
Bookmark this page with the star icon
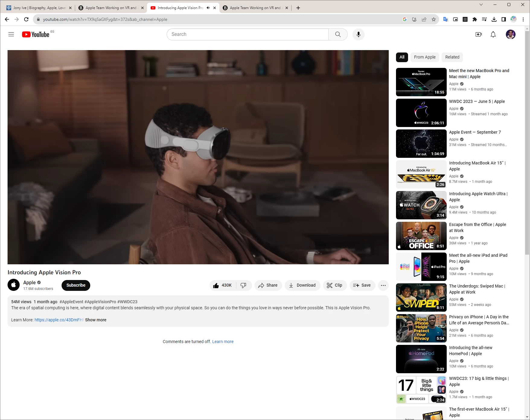pyautogui.click(x=434, y=19)
